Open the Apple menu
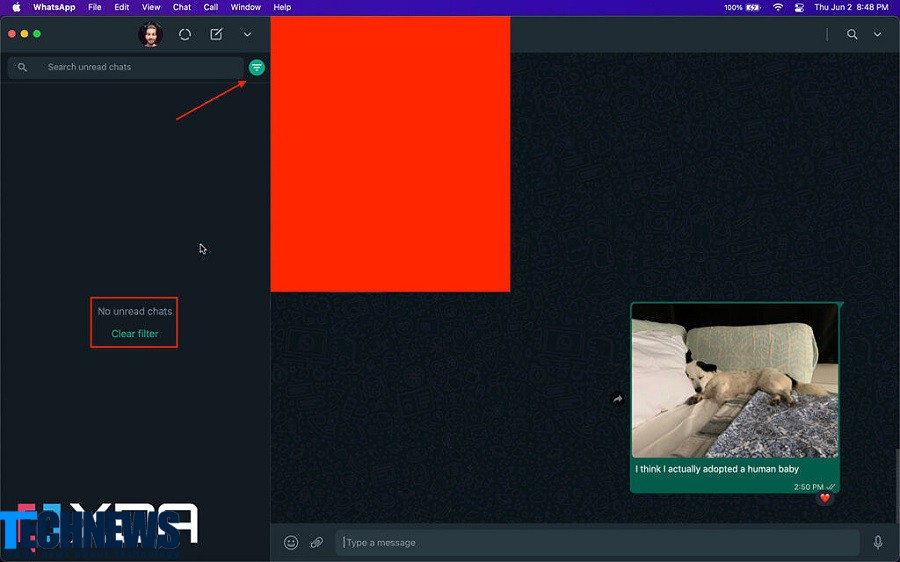The image size is (900, 562). 16,7
